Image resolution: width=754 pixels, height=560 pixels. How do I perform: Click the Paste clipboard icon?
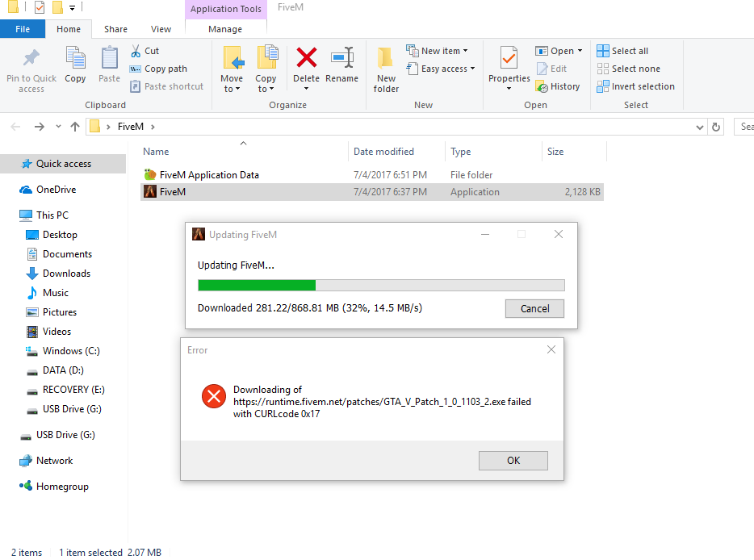(x=109, y=57)
